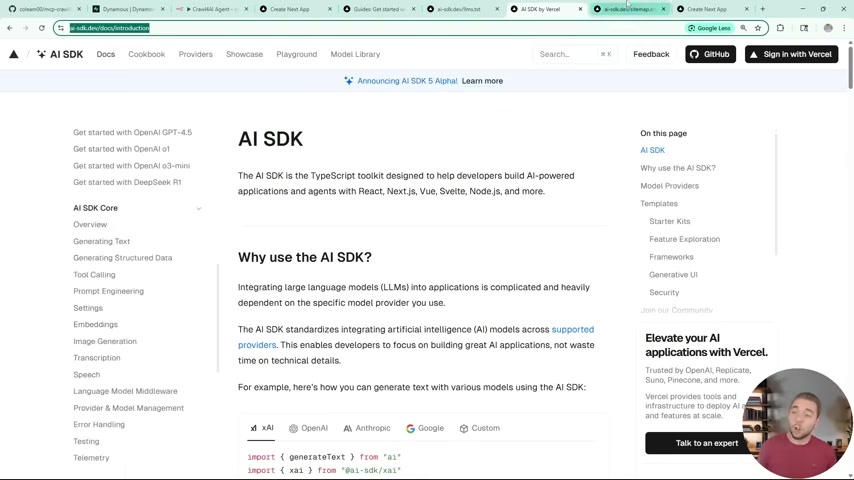Follow the supported providers link
The height and width of the screenshot is (480, 854).
pos(572,329)
